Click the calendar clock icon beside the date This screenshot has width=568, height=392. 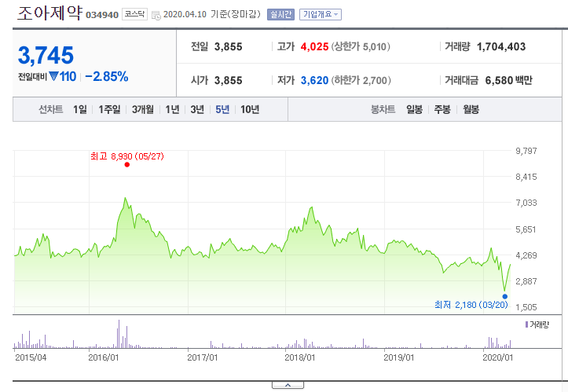coord(156,15)
